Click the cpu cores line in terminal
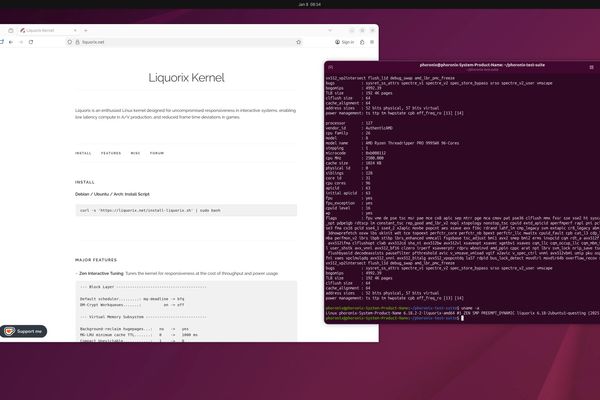This screenshot has height=400, width=600. click(x=348, y=183)
